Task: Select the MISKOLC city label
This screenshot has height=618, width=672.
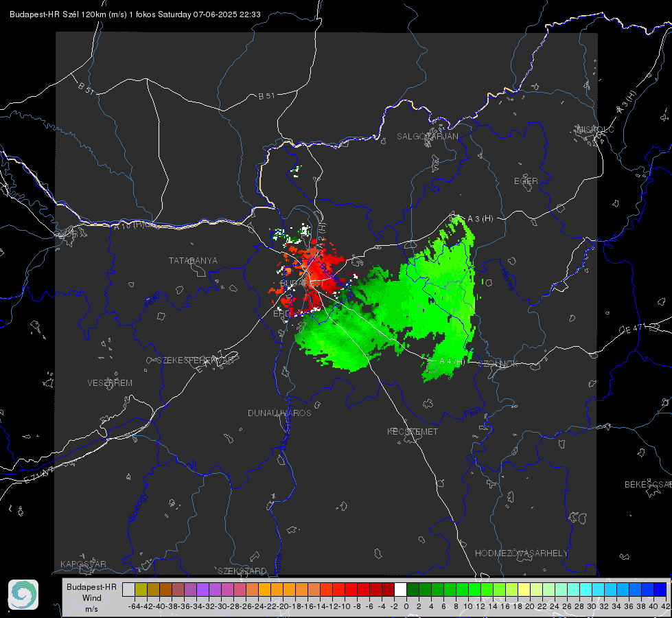Action: (x=595, y=129)
